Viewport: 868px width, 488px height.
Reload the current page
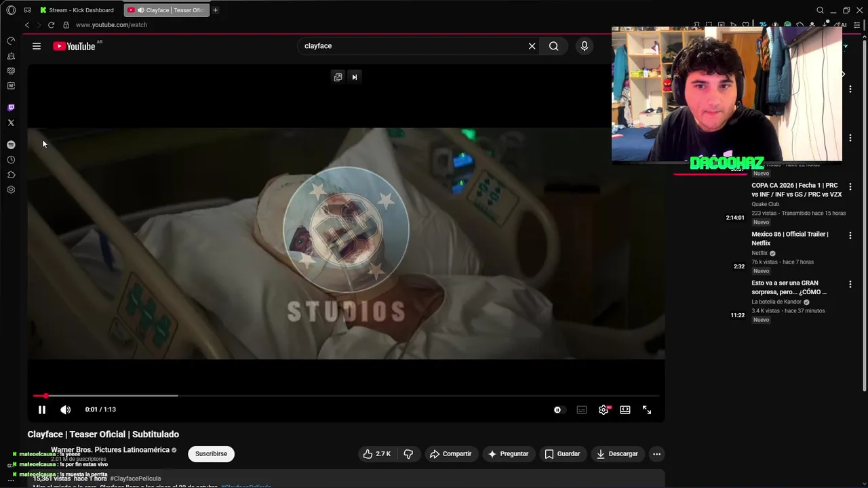[51, 25]
